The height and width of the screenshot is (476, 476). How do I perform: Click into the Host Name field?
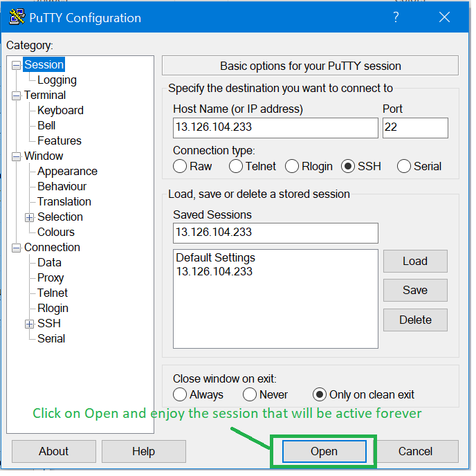[275, 128]
